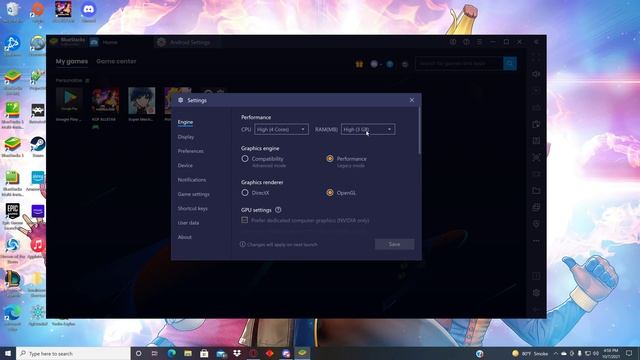The image size is (640, 360).
Task: Click the Apple Music desktop icon
Action: (38, 248)
